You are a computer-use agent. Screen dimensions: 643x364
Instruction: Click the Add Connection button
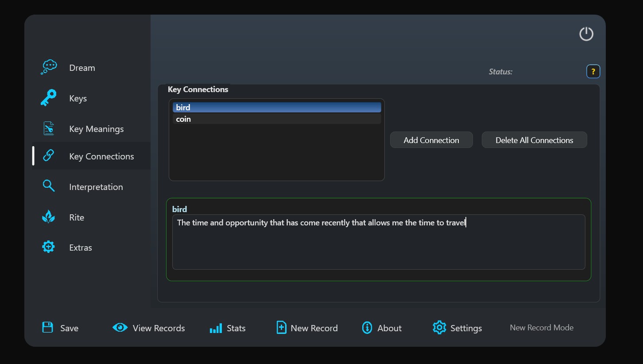pyautogui.click(x=431, y=140)
